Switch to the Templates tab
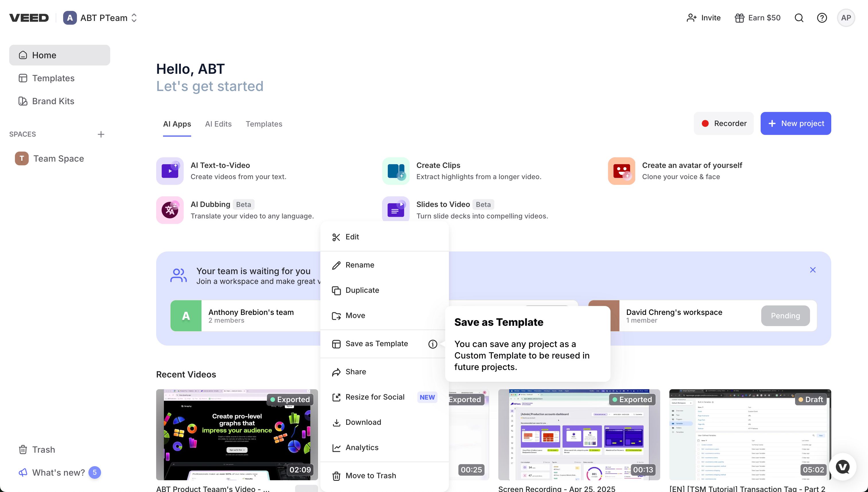Screen dimensions: 868x492 [x=264, y=124]
